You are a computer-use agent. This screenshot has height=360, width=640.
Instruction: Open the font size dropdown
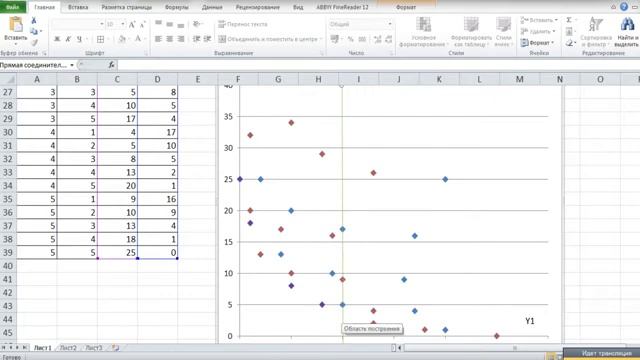(x=122, y=24)
